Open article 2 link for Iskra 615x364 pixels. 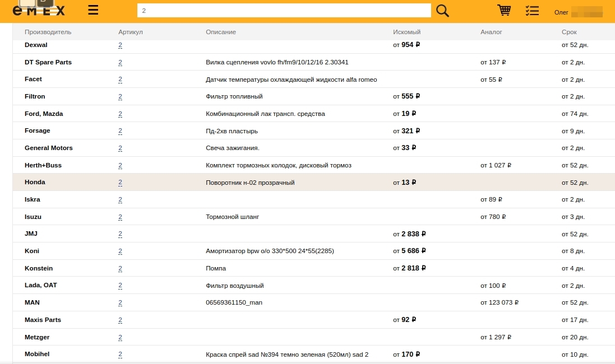(120, 200)
